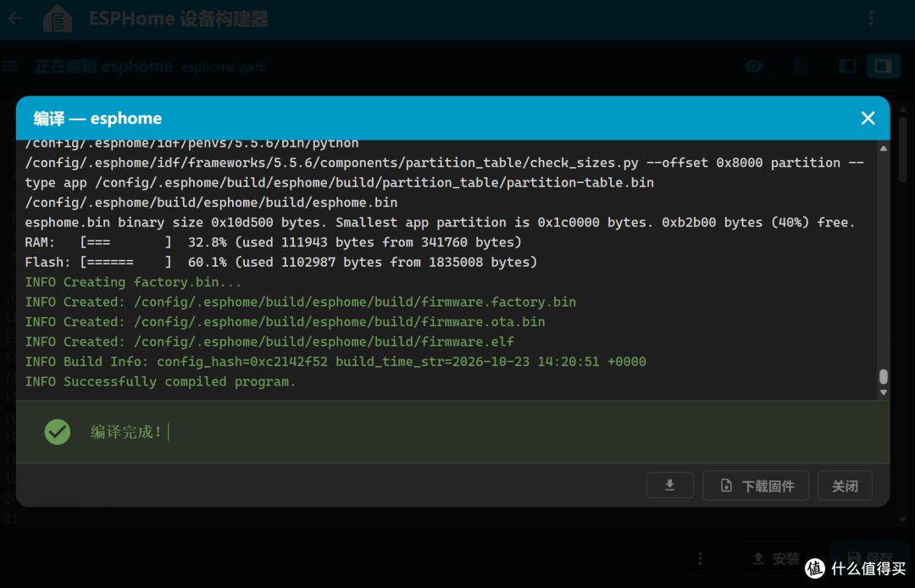Open the three-dot menu beside 安装

tap(701, 559)
